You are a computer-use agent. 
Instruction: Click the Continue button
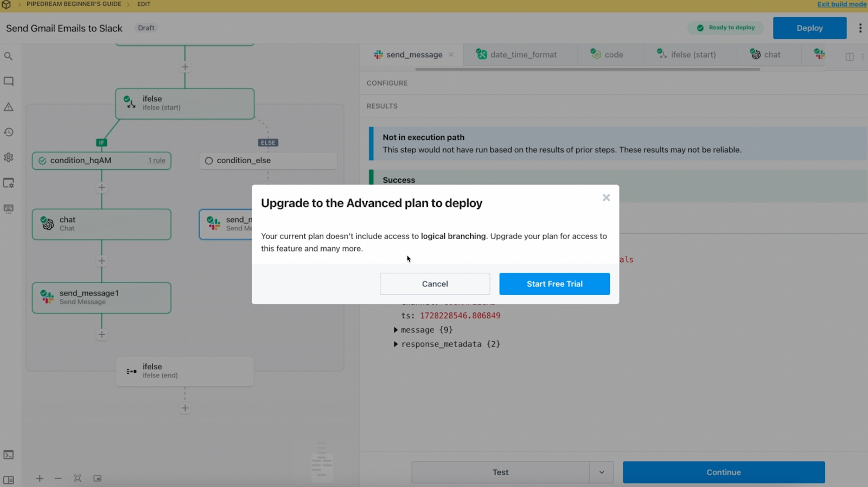724,472
